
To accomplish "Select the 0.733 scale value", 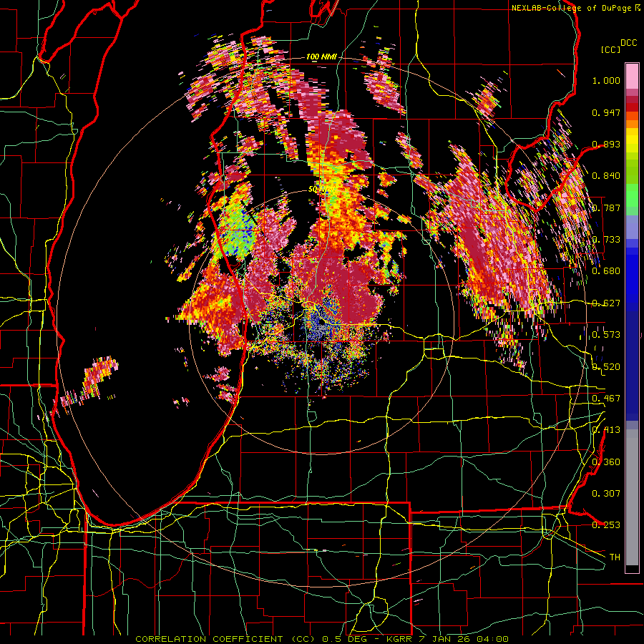I will [x=606, y=240].
